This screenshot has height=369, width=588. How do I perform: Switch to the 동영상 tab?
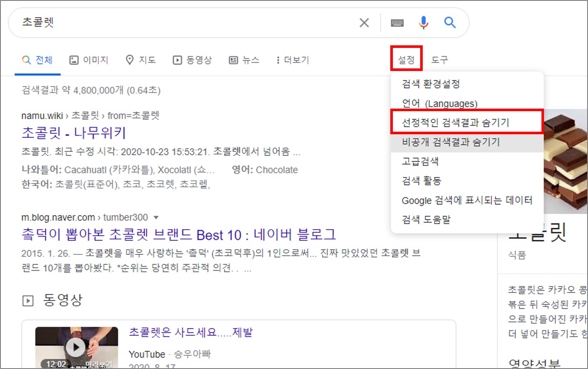192,60
